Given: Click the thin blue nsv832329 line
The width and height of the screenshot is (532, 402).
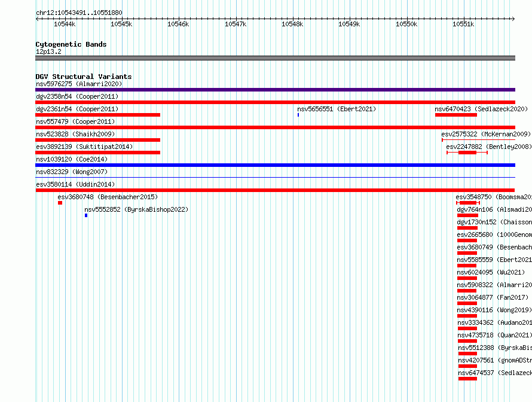Looking at the screenshot, I should pos(275,177).
